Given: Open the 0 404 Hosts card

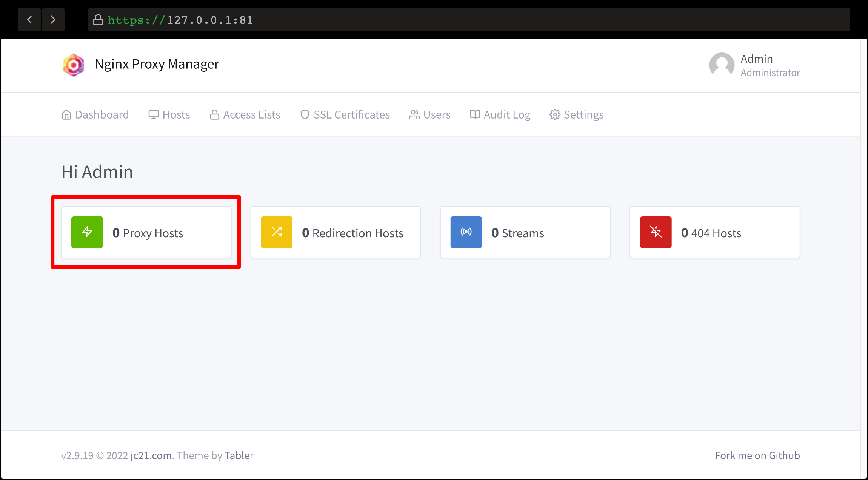Looking at the screenshot, I should click(715, 232).
